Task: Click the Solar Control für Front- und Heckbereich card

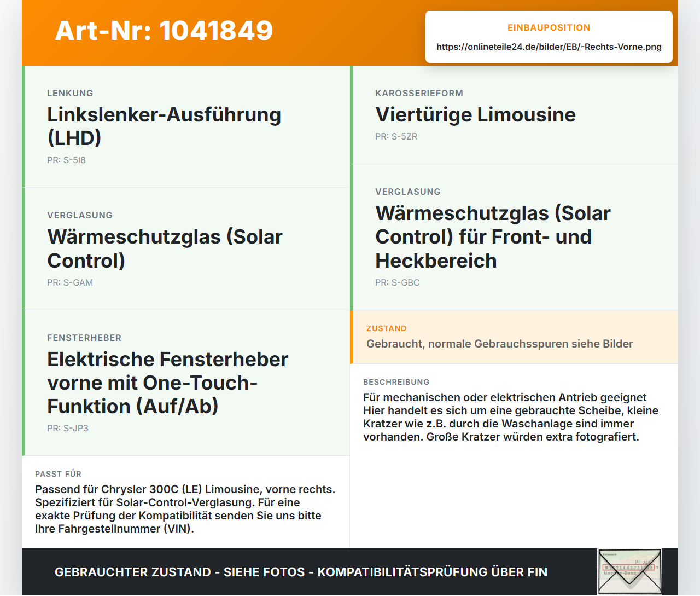Action: [x=514, y=237]
